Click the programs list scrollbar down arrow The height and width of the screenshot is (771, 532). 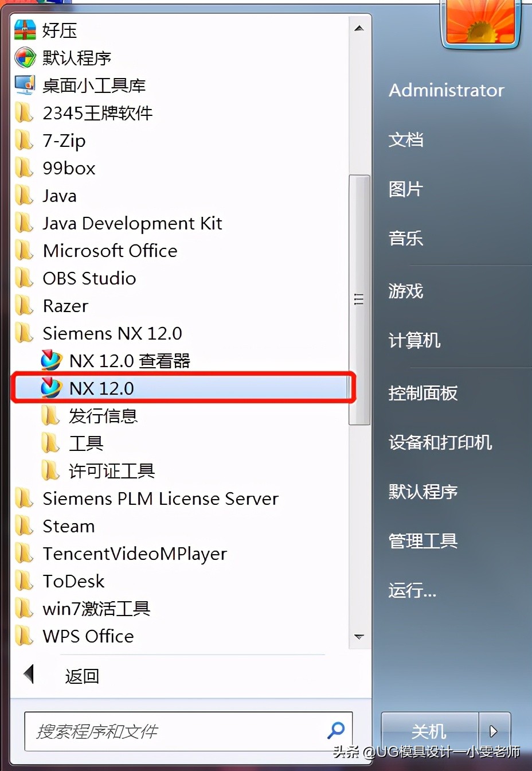click(x=359, y=637)
